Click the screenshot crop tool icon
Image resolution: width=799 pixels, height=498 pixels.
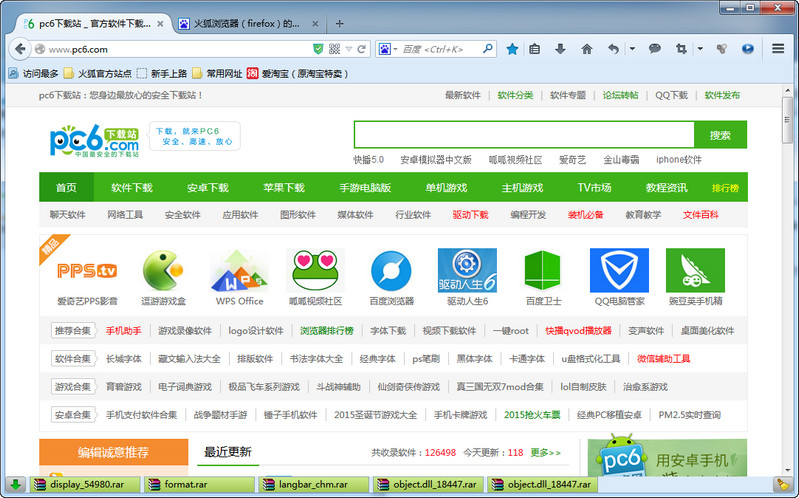point(682,48)
